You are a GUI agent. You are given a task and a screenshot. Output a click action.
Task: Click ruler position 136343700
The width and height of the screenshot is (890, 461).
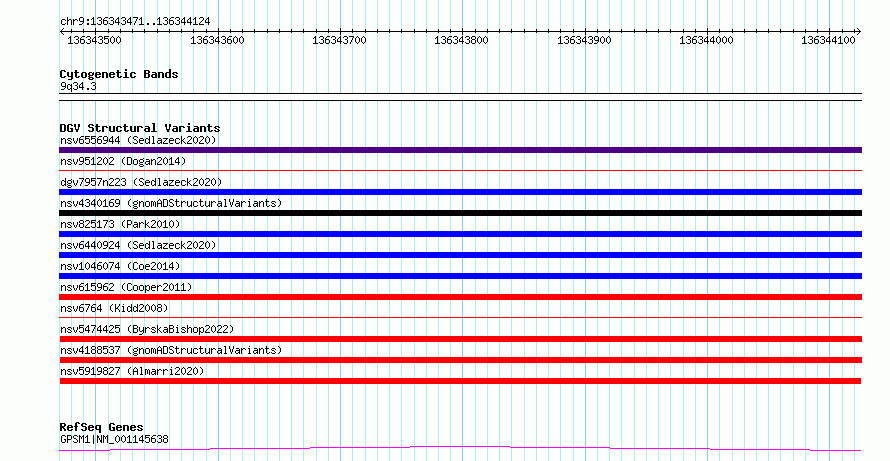click(x=339, y=40)
